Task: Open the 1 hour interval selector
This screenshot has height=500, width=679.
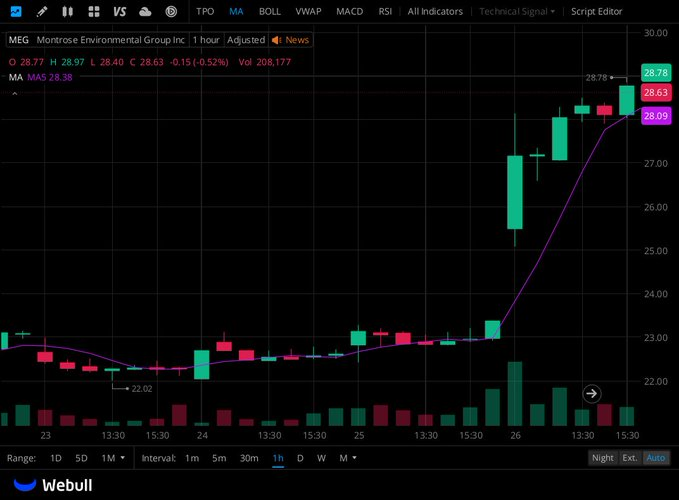Action: click(x=206, y=40)
